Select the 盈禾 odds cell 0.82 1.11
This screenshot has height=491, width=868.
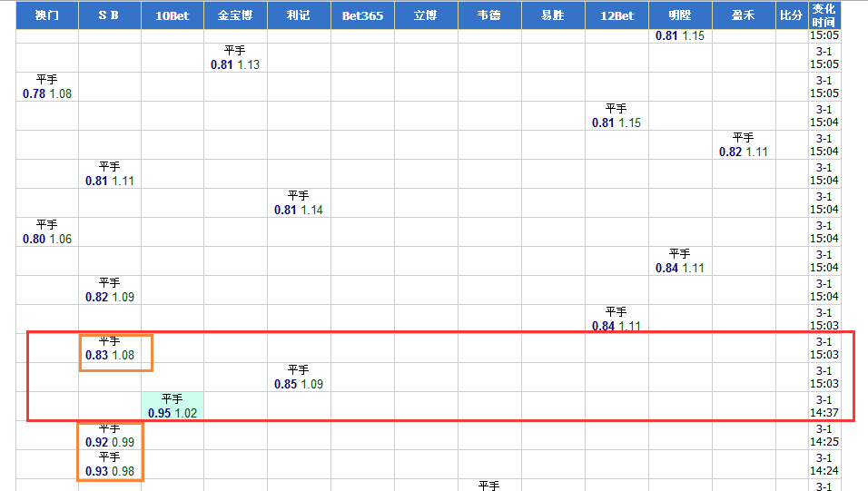(x=744, y=145)
